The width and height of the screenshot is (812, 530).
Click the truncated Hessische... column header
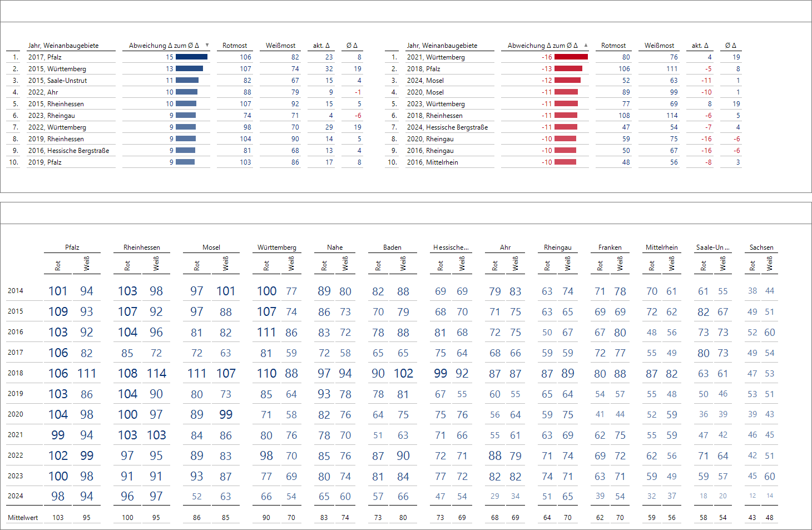(450, 247)
